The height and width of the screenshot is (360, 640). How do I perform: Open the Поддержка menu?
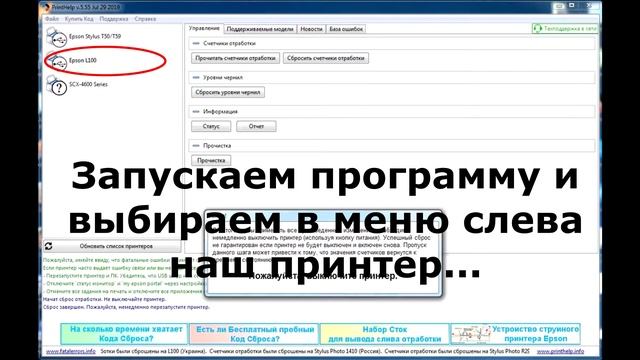coord(113,19)
